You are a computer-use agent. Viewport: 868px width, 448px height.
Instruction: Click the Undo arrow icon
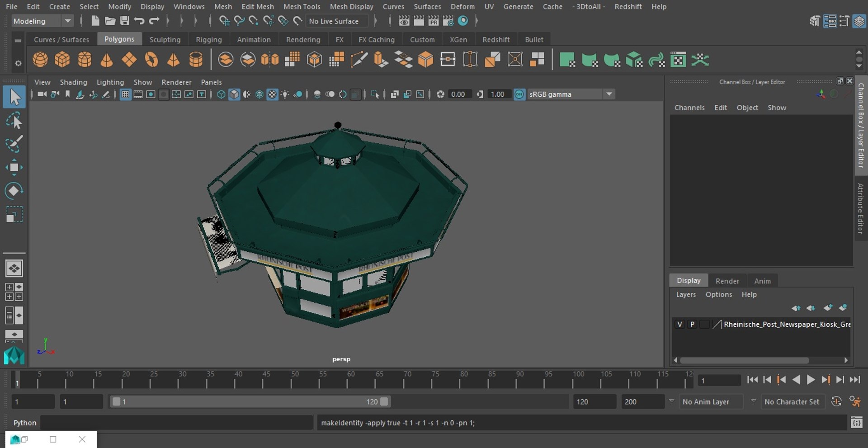pyautogui.click(x=139, y=21)
